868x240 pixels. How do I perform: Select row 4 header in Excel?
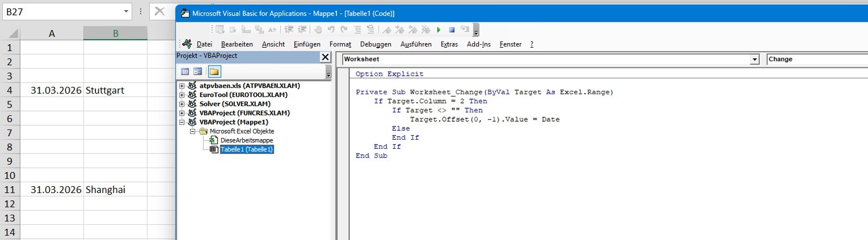(x=9, y=90)
